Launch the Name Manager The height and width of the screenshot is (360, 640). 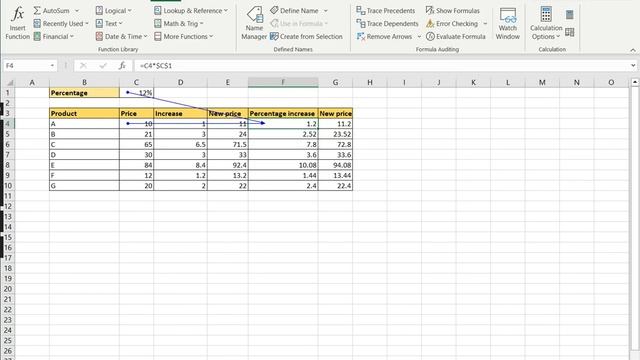click(254, 23)
